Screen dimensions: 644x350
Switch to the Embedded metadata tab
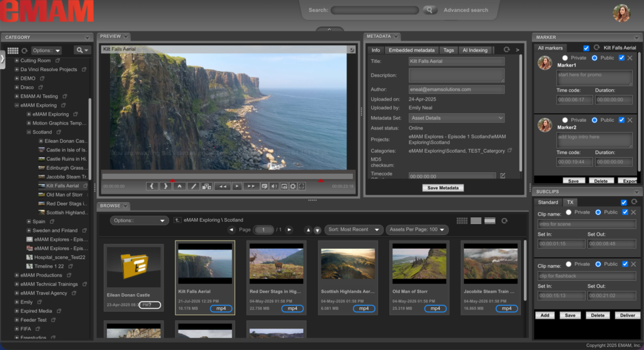click(x=411, y=50)
